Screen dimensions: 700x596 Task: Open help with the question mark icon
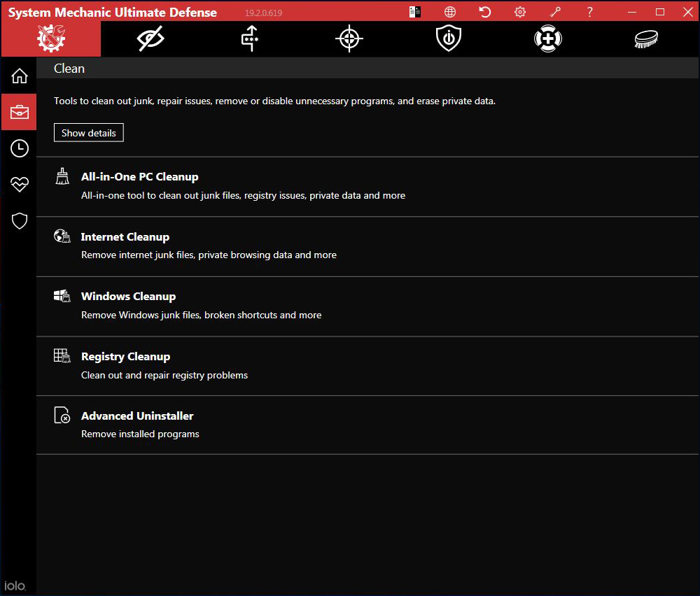click(589, 12)
